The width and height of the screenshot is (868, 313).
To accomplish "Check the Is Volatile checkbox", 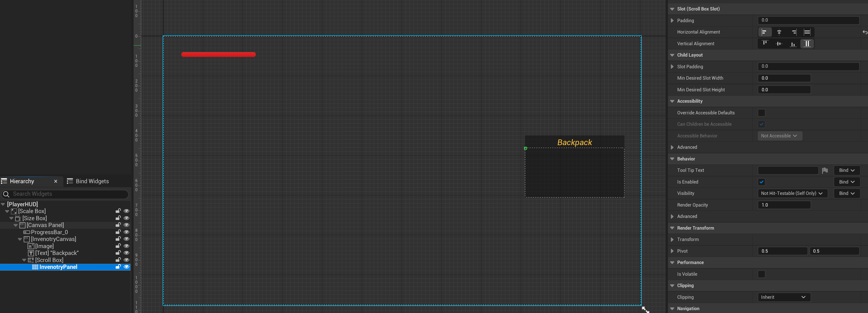I will pyautogui.click(x=761, y=274).
